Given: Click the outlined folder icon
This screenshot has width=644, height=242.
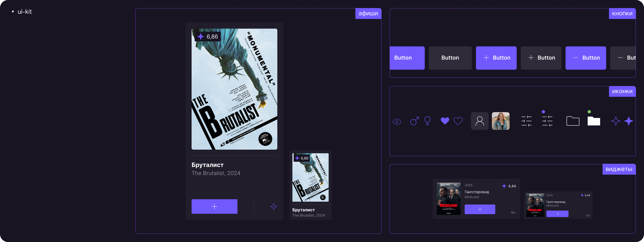Looking at the screenshot, I should (x=573, y=121).
